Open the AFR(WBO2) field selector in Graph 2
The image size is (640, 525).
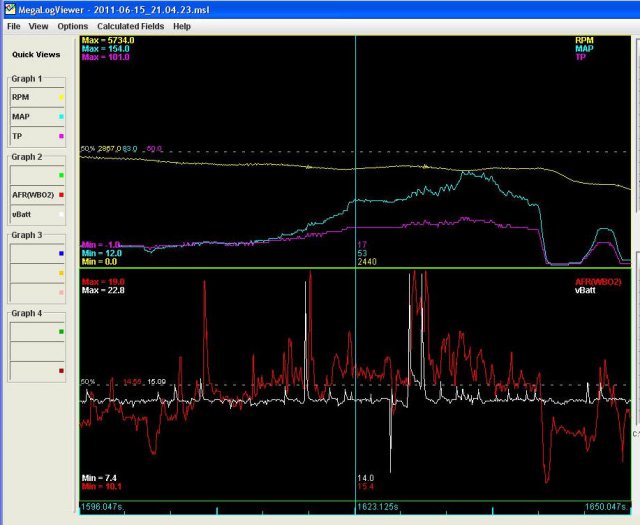pos(32,195)
